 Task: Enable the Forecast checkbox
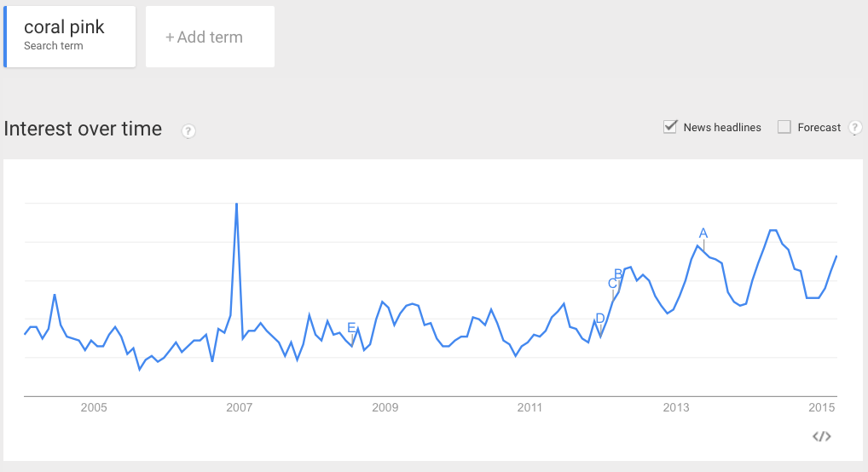pos(784,127)
